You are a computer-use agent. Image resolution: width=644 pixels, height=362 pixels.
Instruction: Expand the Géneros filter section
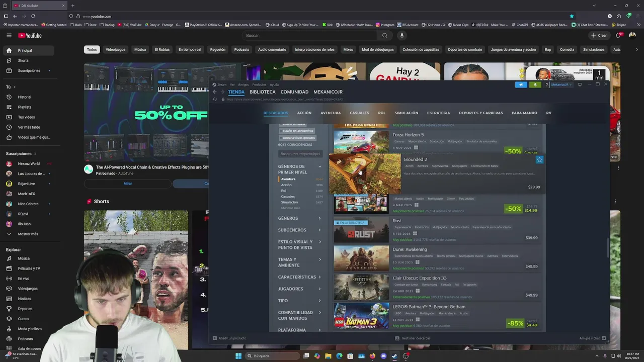click(x=300, y=218)
